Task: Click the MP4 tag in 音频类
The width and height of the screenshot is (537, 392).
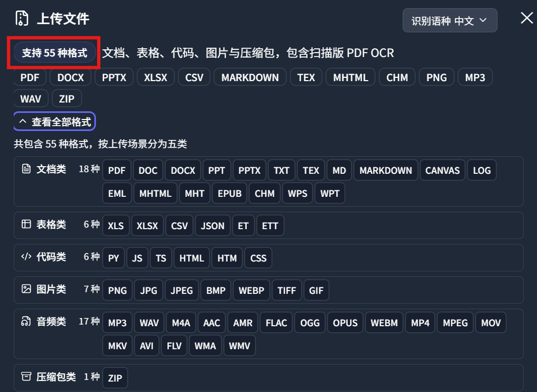Action: click(420, 322)
